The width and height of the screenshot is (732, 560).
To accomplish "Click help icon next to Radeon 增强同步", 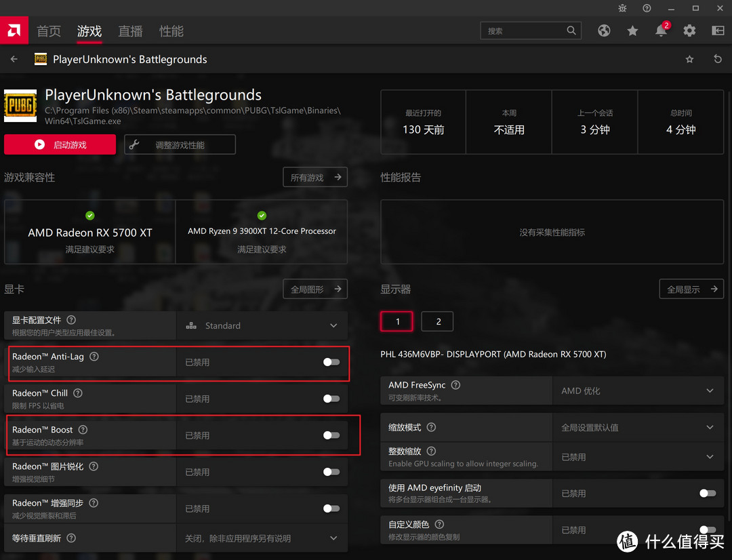I will [94, 503].
